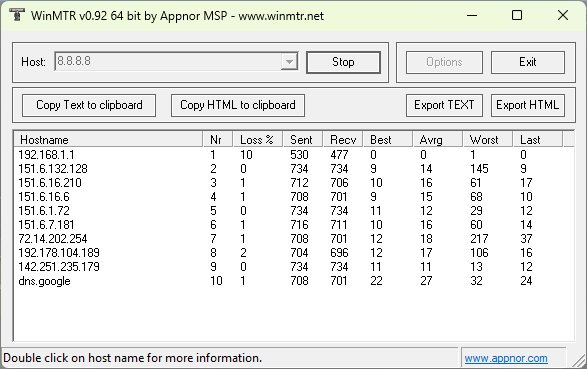The width and height of the screenshot is (587, 369).
Task: Select the 72.14.202.254 hop row
Action: [x=294, y=239]
